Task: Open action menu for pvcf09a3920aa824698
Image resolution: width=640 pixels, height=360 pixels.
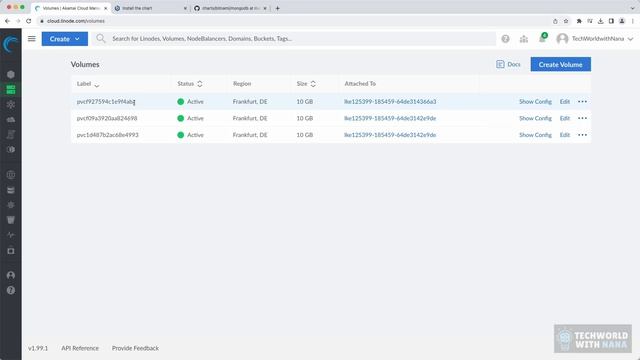Action: 582,118
